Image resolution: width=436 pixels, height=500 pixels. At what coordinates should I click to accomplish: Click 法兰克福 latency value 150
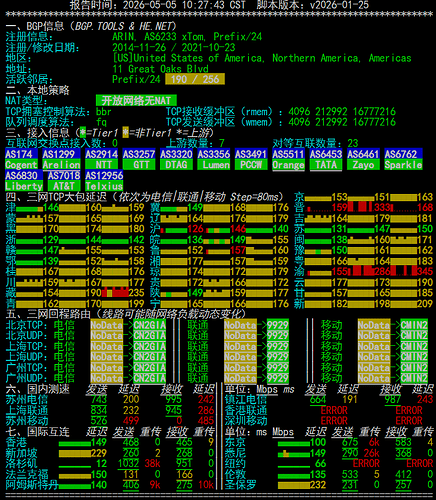tap(99, 474)
